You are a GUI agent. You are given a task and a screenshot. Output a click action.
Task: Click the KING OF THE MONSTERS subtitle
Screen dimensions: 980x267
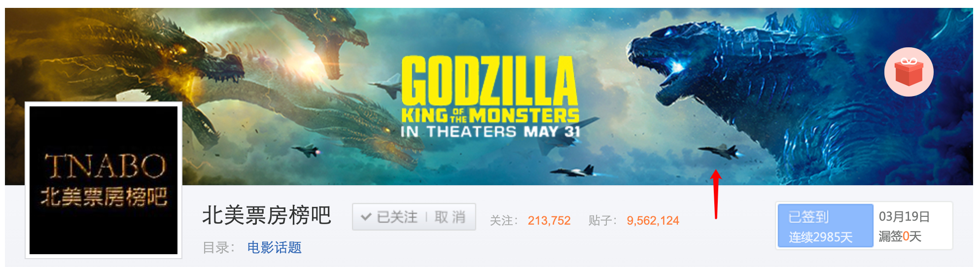click(x=490, y=115)
